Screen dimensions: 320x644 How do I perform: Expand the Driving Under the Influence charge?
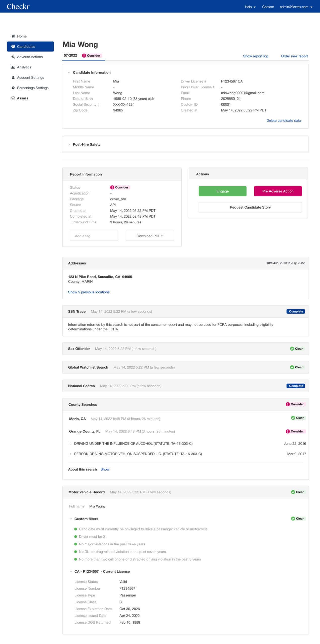point(71,444)
